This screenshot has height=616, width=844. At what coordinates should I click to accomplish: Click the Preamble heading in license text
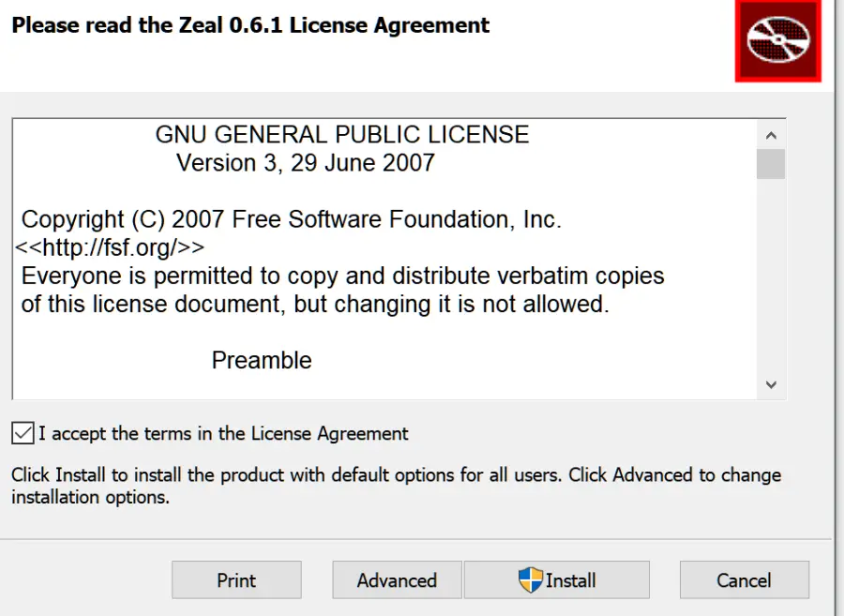(x=262, y=360)
